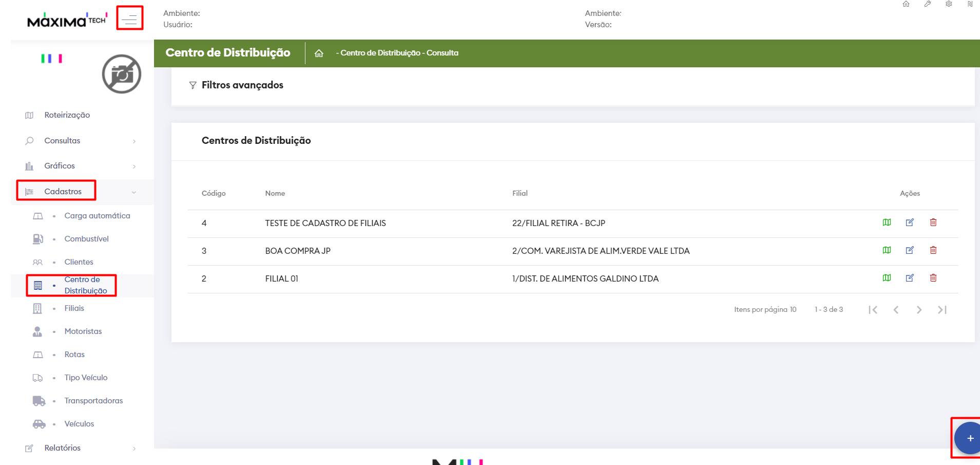Click the Filial column header
This screenshot has width=980, height=465.
click(x=520, y=194)
